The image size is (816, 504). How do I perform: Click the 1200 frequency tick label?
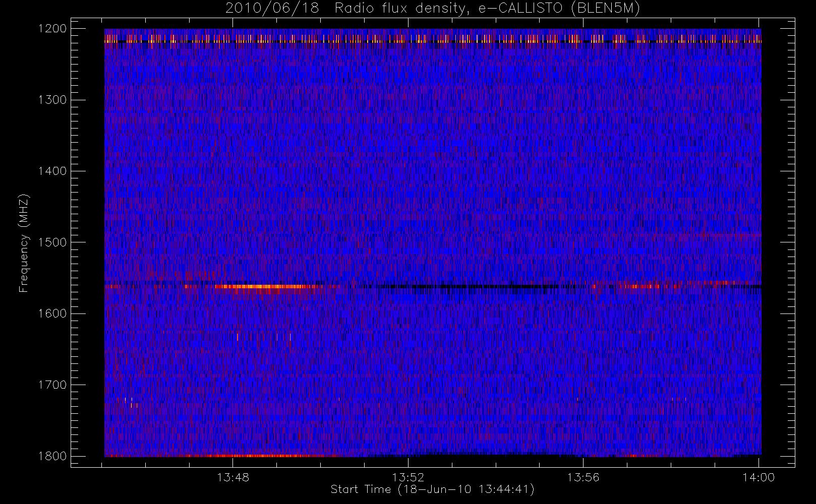(x=52, y=29)
